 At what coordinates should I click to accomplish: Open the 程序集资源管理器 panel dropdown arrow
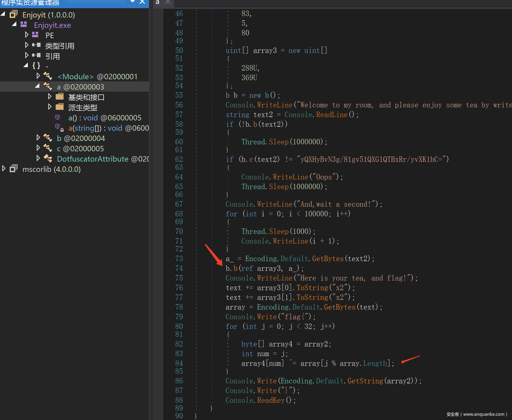(133, 2)
